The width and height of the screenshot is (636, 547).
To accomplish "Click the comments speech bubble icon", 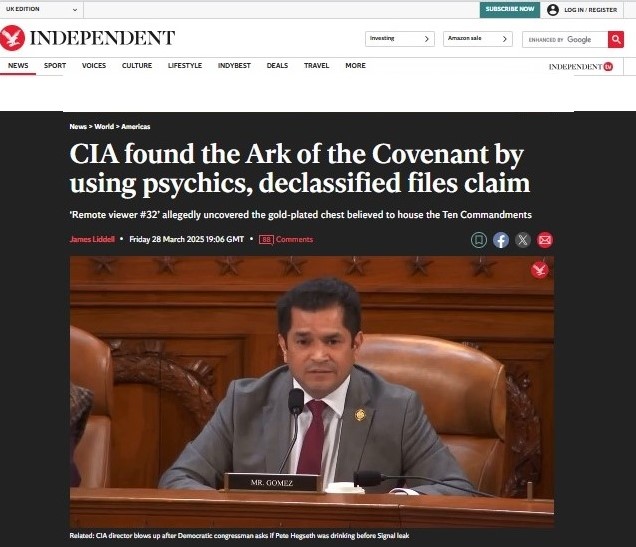I will tap(266, 240).
